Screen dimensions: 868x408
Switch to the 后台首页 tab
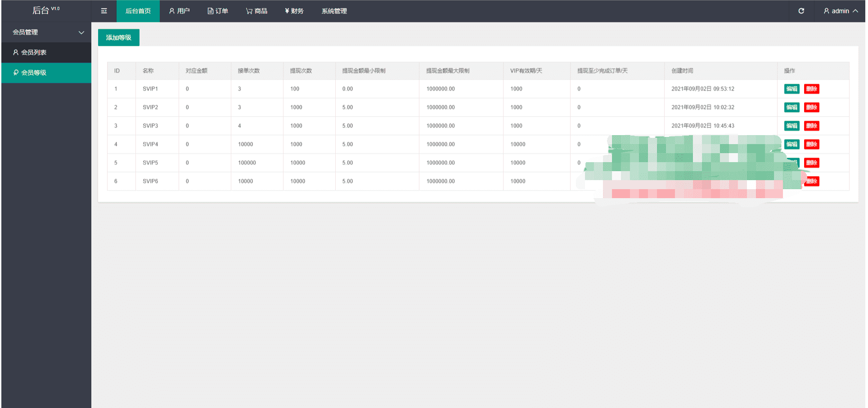(138, 11)
